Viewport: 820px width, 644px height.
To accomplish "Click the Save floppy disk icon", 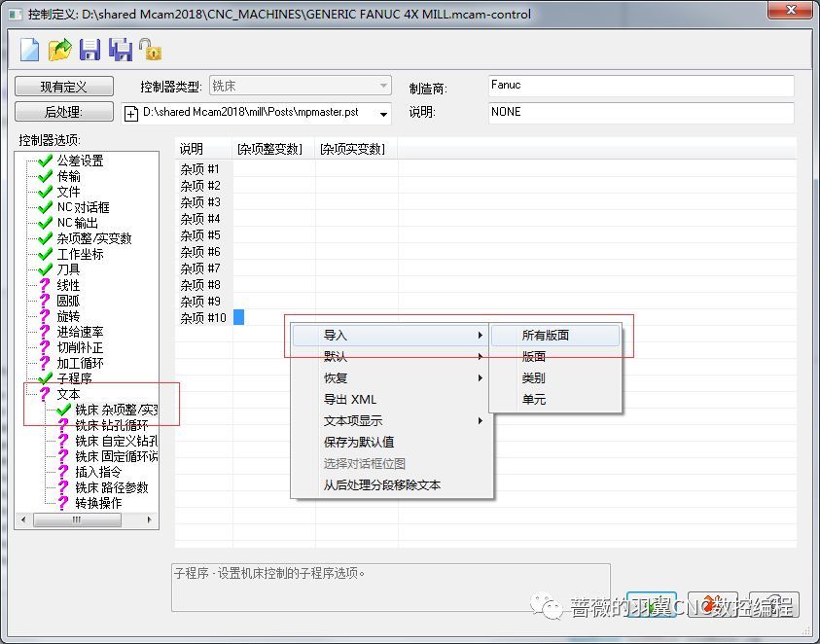I will tap(89, 50).
